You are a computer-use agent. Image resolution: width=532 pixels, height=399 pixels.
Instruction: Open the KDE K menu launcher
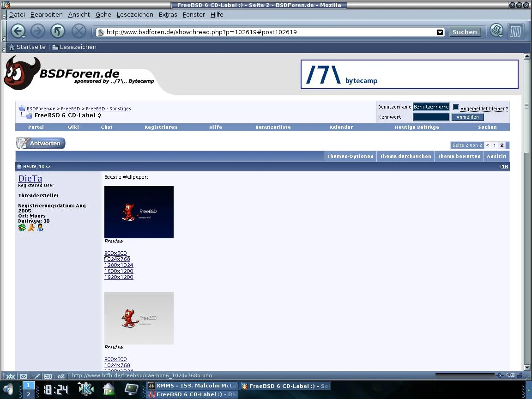coord(86,389)
